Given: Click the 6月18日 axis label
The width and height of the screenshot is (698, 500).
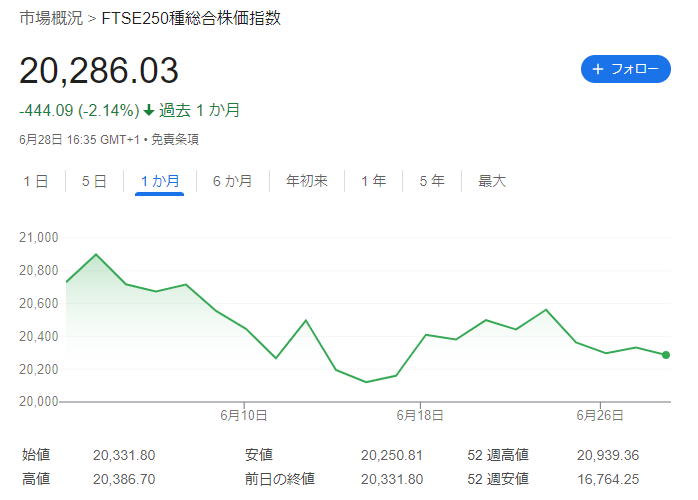Looking at the screenshot, I should pos(420,415).
